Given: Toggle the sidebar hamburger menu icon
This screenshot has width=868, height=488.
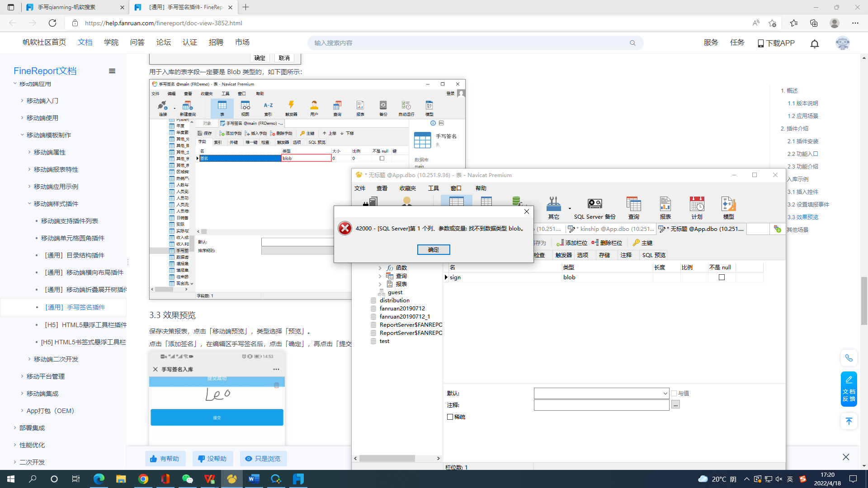Looking at the screenshot, I should tap(112, 71).
